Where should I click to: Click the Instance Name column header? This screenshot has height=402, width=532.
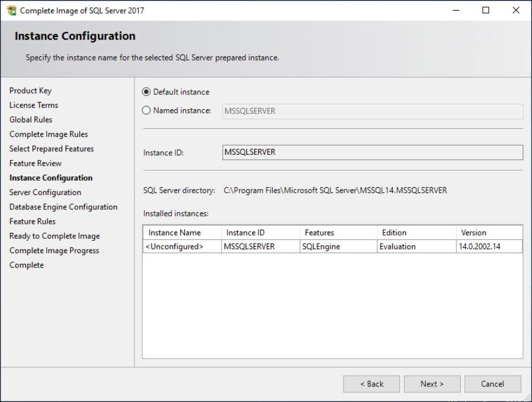[182, 233]
